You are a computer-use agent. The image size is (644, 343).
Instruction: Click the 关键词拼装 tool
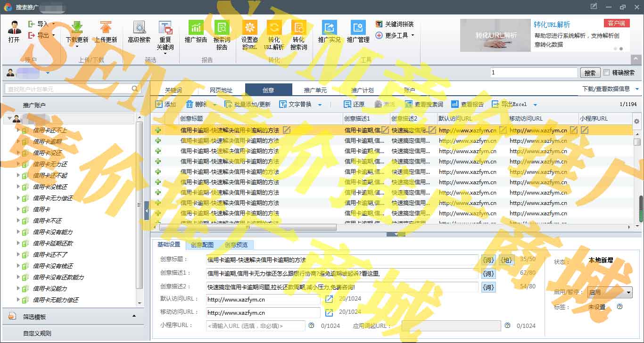point(395,24)
